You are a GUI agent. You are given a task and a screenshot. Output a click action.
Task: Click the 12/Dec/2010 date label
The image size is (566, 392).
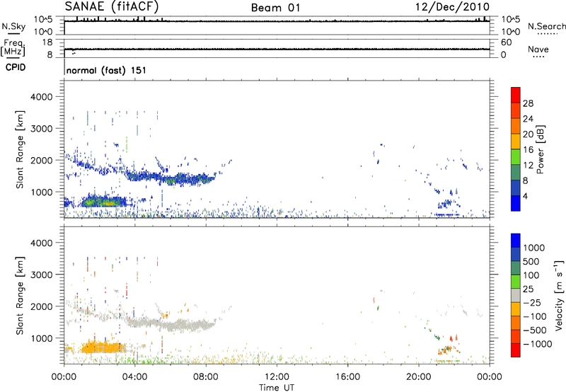452,6
